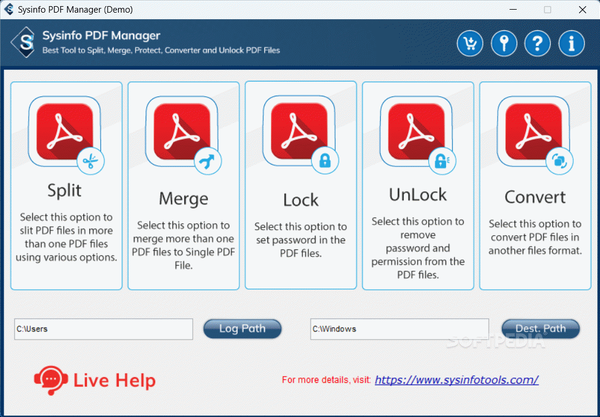Click 'For more details, visit:' text
The image size is (600, 417).
click(x=326, y=380)
